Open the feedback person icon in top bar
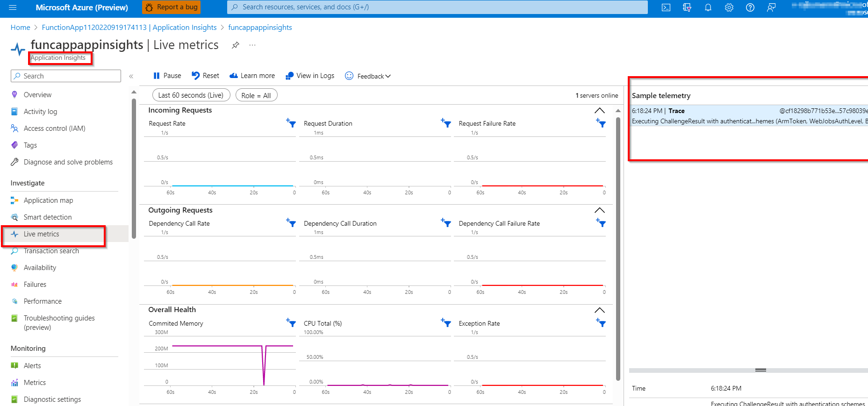This screenshot has height=406, width=868. [x=771, y=7]
